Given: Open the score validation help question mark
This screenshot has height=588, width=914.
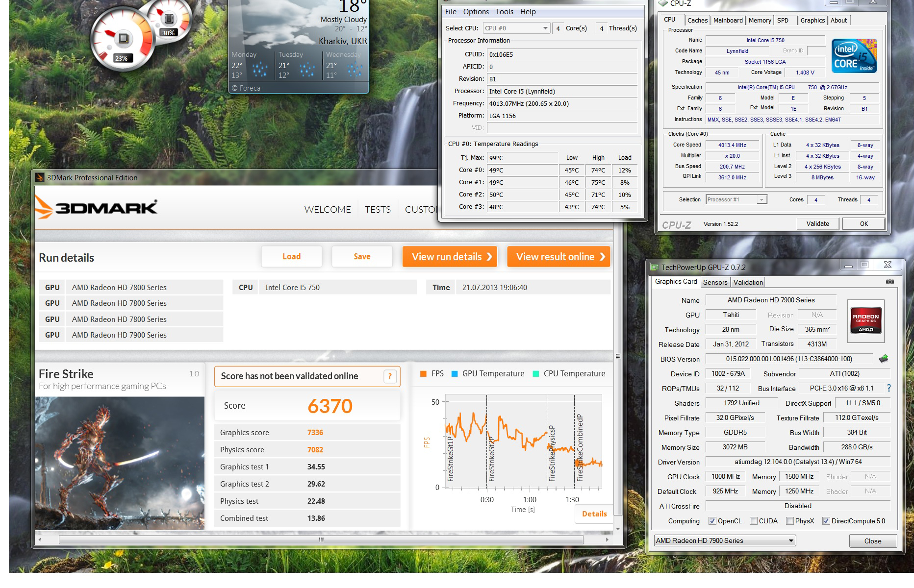Looking at the screenshot, I should pos(390,376).
